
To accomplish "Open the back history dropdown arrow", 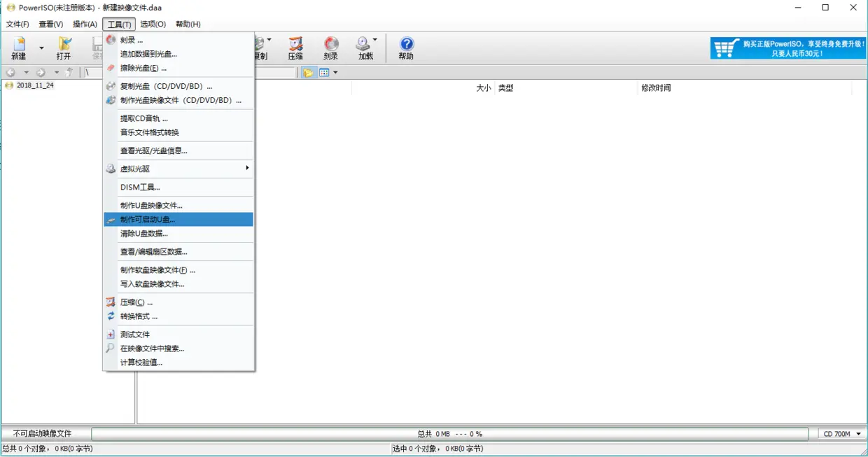I will click(26, 73).
